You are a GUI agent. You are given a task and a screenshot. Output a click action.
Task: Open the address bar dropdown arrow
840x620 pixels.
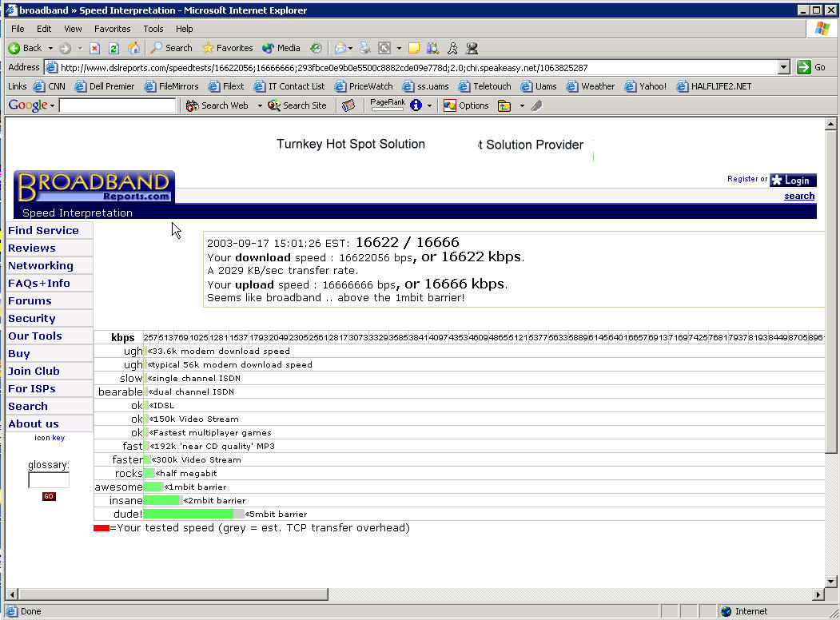[784, 67]
